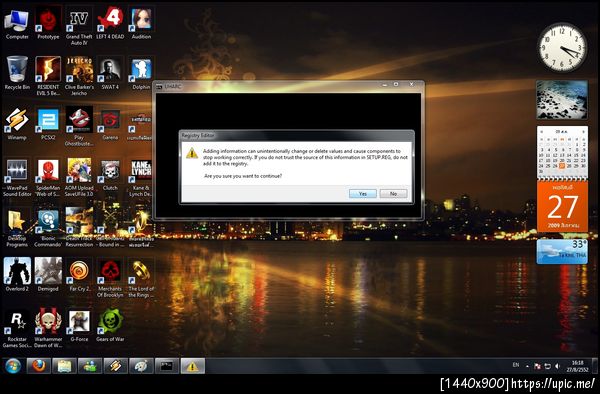The width and height of the screenshot is (600, 394).
Task: Minimize the console window behind the dialog
Action: coord(385,85)
